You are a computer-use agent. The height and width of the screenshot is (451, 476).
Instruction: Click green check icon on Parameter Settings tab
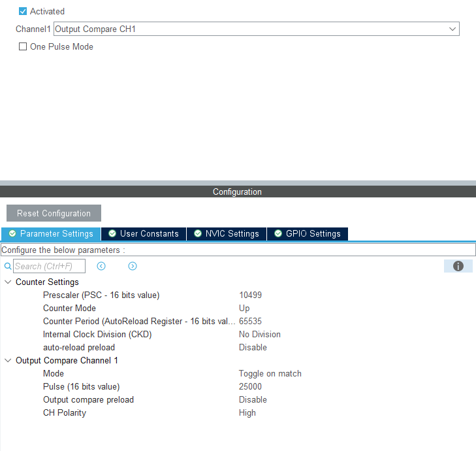pyautogui.click(x=12, y=233)
